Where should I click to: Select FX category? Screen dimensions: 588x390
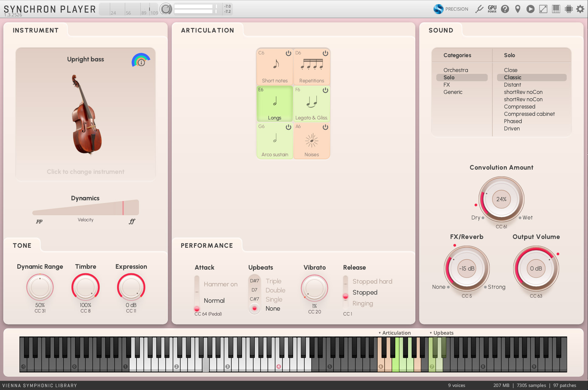(462, 85)
